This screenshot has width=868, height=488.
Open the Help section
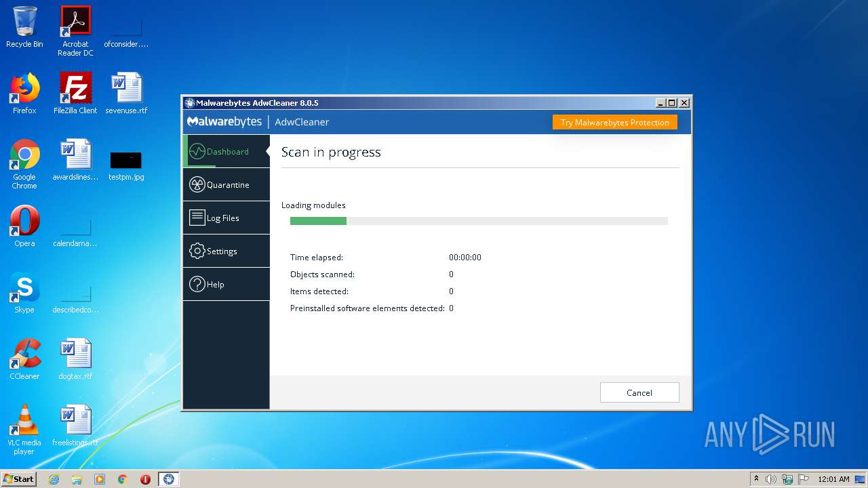coord(226,284)
